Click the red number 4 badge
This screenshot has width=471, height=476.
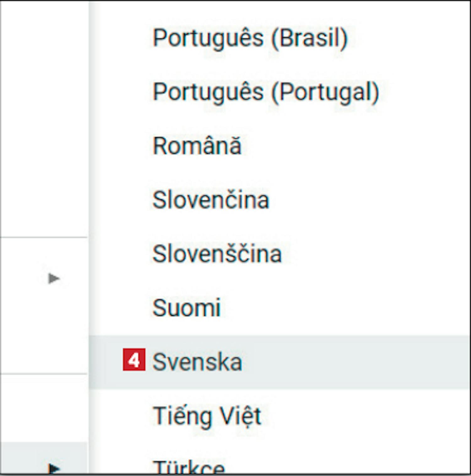pos(134,360)
